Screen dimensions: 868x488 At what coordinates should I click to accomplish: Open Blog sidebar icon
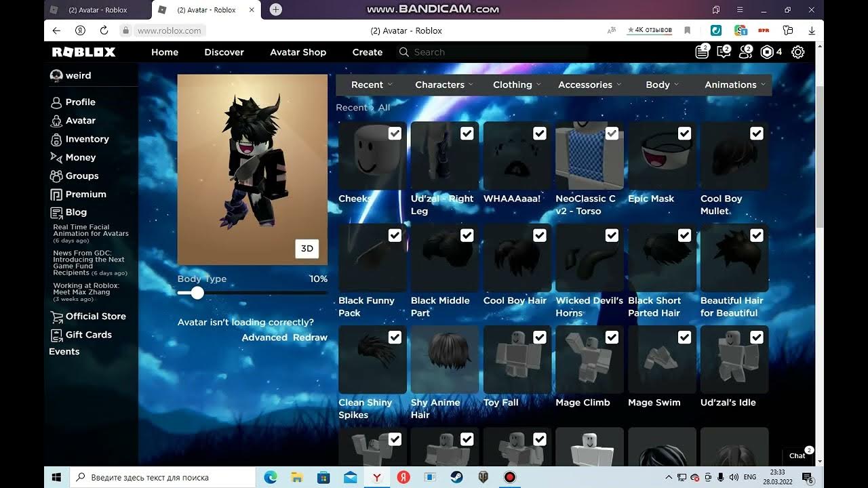click(x=56, y=212)
